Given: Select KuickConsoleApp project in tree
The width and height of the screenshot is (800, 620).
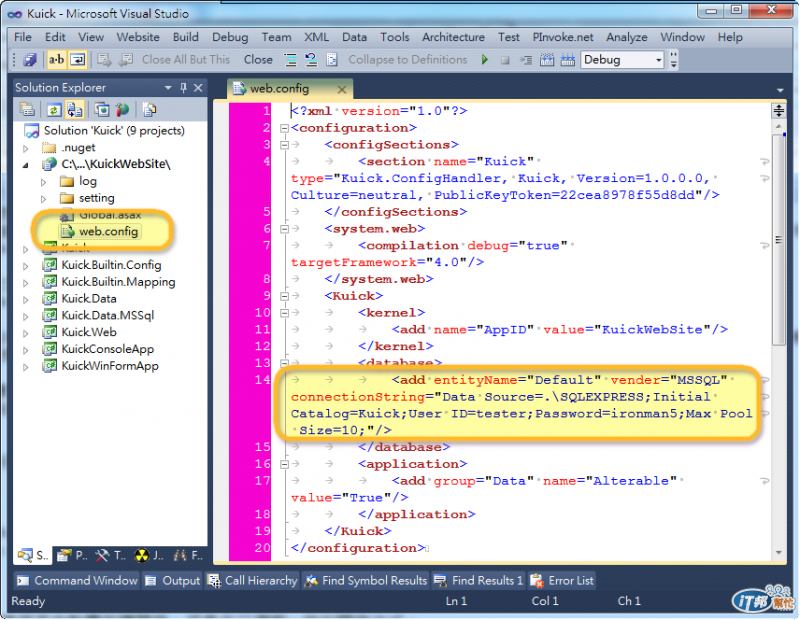Looking at the screenshot, I should (x=108, y=350).
